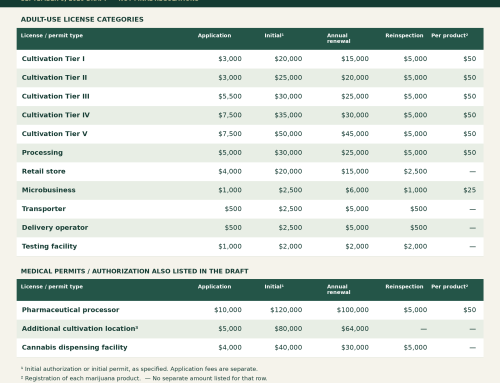Click Cultivation Tier II annual renewal $20,000
This screenshot has height=383, width=500.
tap(355, 78)
